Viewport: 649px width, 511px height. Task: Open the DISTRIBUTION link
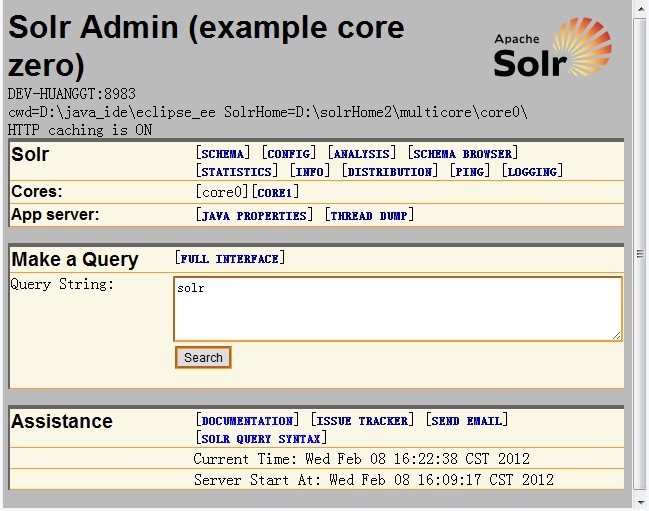389,171
